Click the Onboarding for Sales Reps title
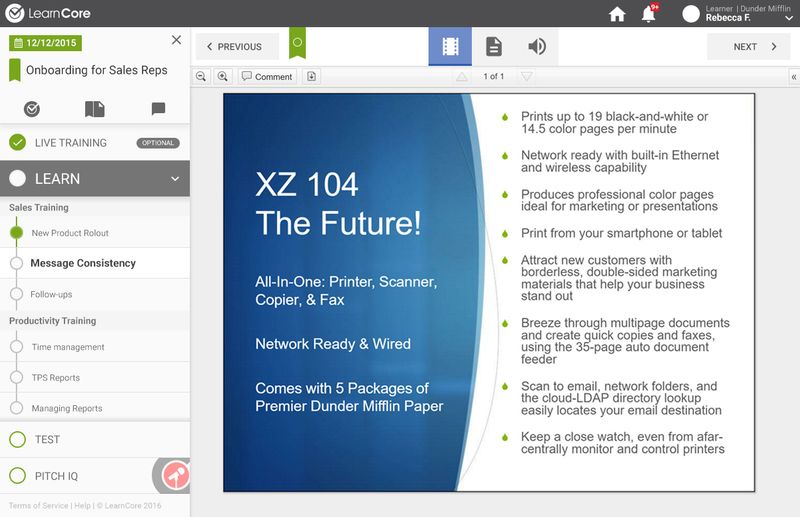The height and width of the screenshot is (517, 800). click(x=96, y=70)
